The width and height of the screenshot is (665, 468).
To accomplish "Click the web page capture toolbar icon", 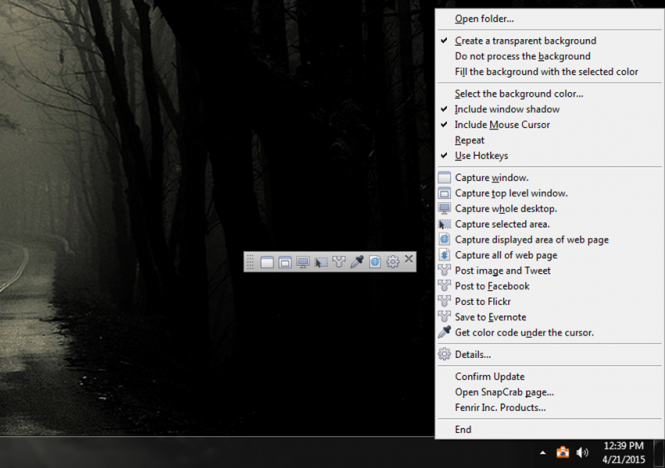I will pos(375,262).
